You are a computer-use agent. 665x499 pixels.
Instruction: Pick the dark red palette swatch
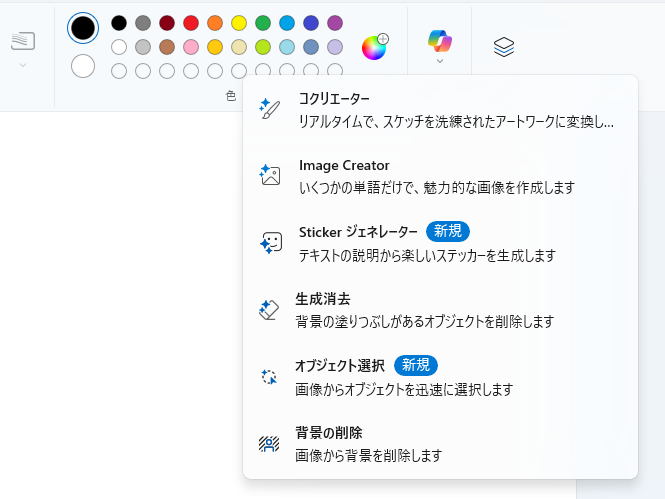click(167, 23)
